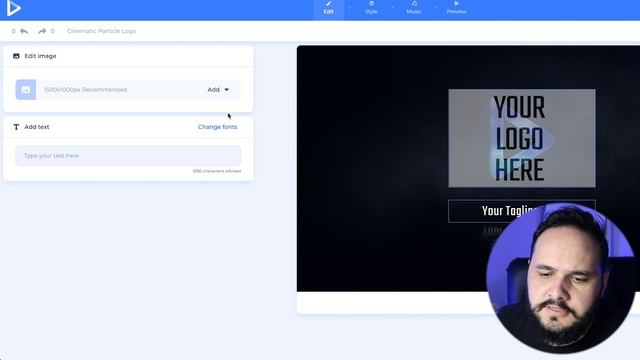Select the Your Logo Here placeholder in preview
This screenshot has height=360, width=640.
pos(522,138)
